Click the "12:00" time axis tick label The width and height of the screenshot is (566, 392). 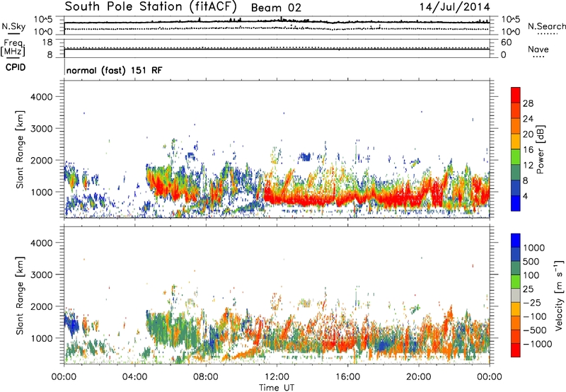click(277, 377)
